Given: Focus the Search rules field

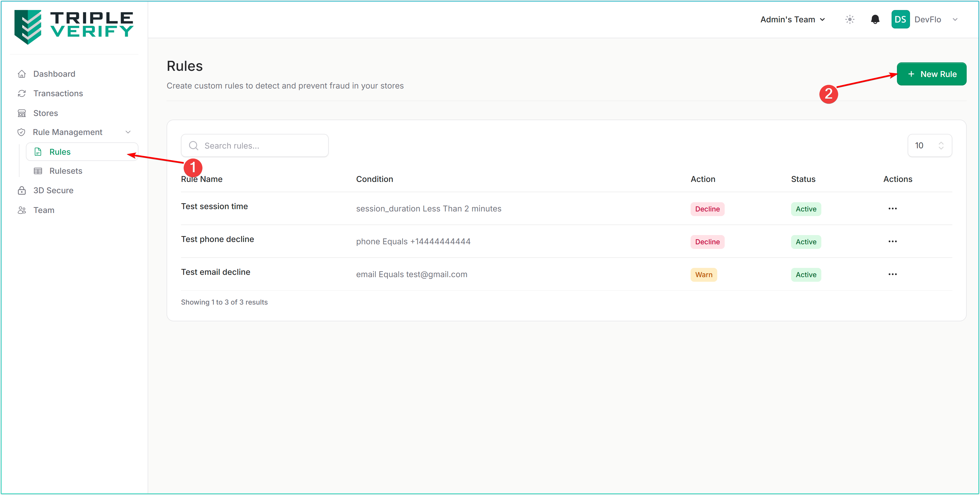Looking at the screenshot, I should point(262,146).
